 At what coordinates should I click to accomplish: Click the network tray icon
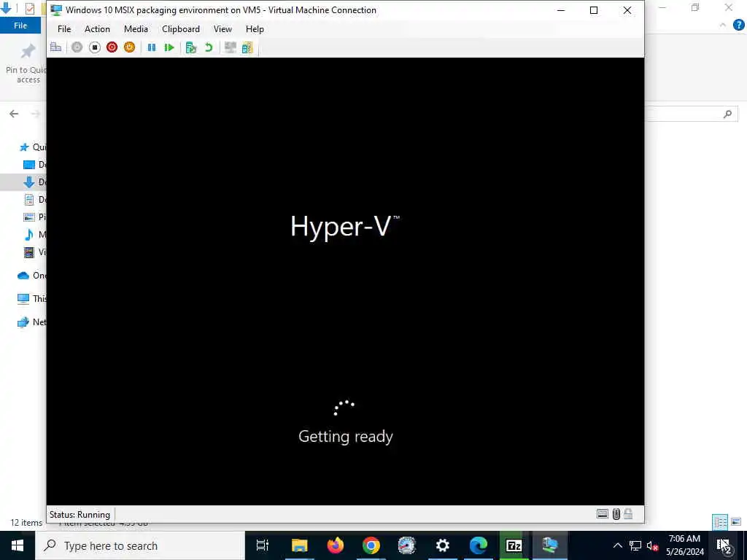coord(635,545)
